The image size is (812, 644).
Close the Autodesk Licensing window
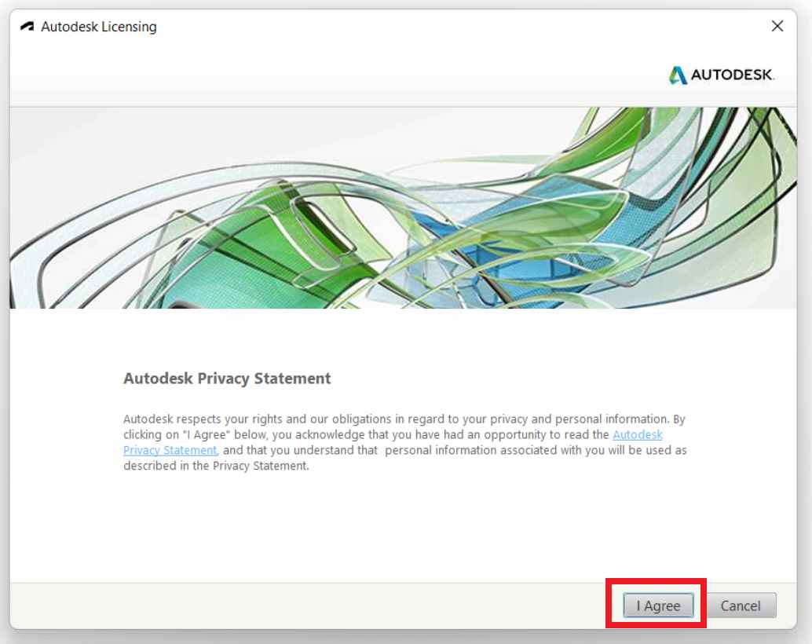tap(777, 27)
